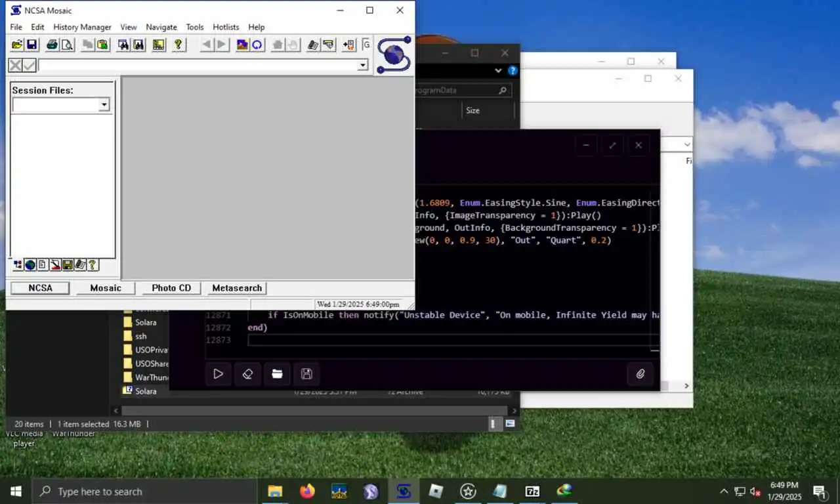The height and width of the screenshot is (504, 840).
Task: Click the yellow question mark Help icon in toolbar
Action: tap(178, 45)
